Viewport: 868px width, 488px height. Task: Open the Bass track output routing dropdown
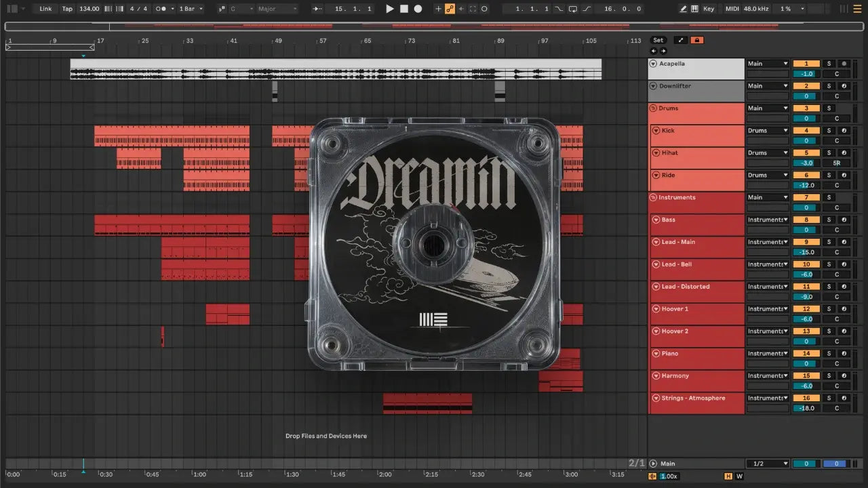[768, 220]
